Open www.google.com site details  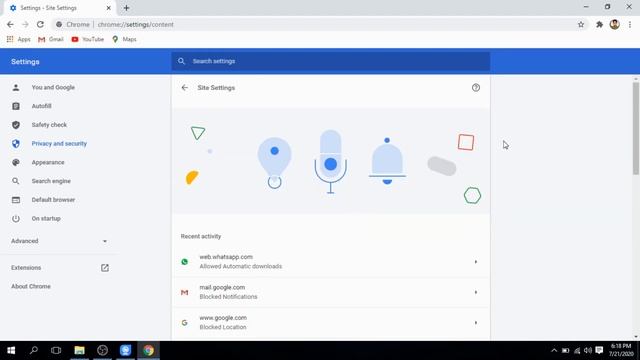[331, 322]
